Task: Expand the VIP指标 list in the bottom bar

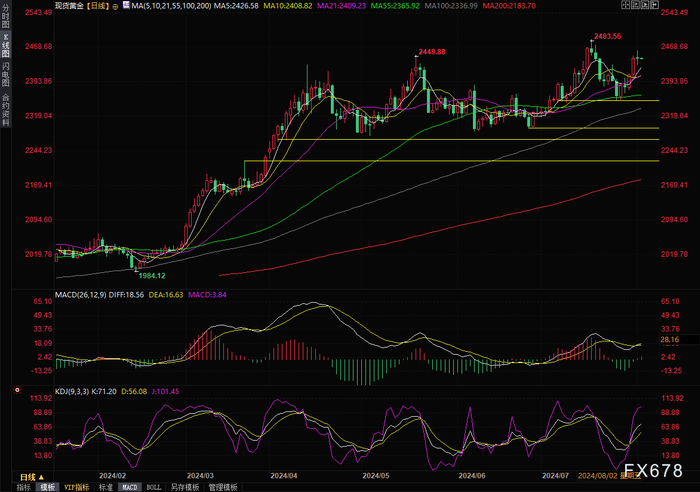Action: [77, 487]
